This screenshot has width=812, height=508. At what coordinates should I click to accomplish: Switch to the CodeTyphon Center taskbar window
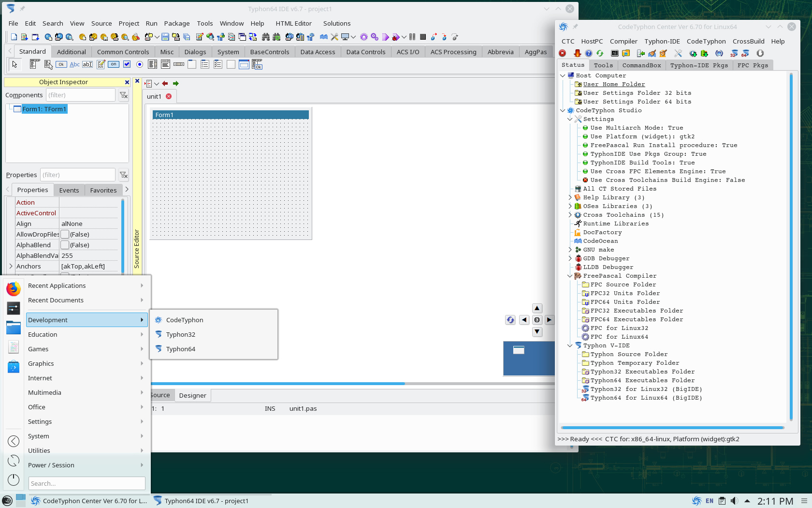pos(89,501)
